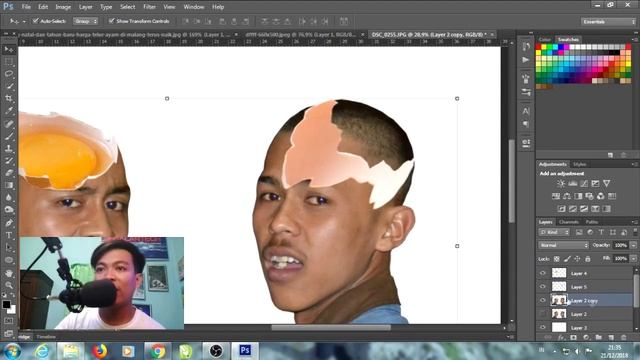Add a Vibrance adjustment
640x360 pixels.
pos(607,184)
